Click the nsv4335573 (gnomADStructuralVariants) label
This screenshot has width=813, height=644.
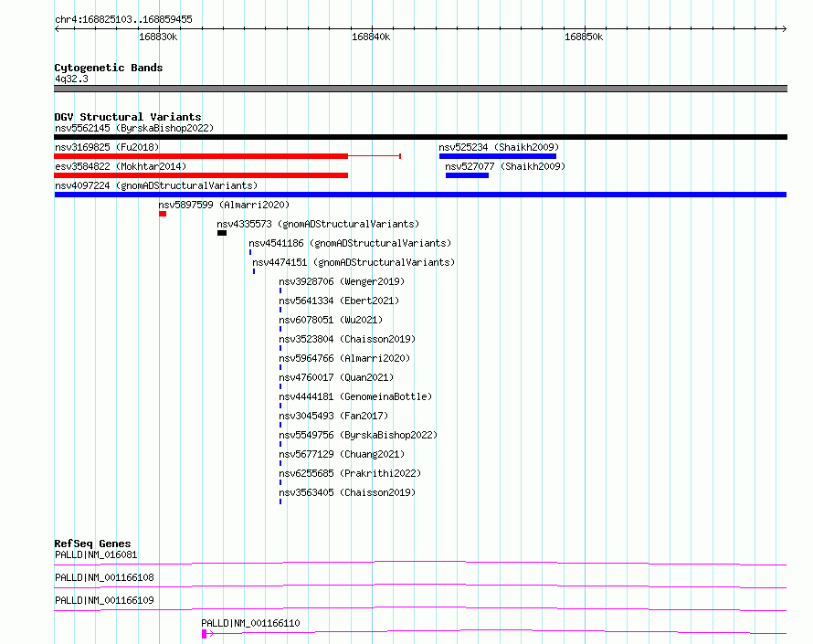point(318,224)
